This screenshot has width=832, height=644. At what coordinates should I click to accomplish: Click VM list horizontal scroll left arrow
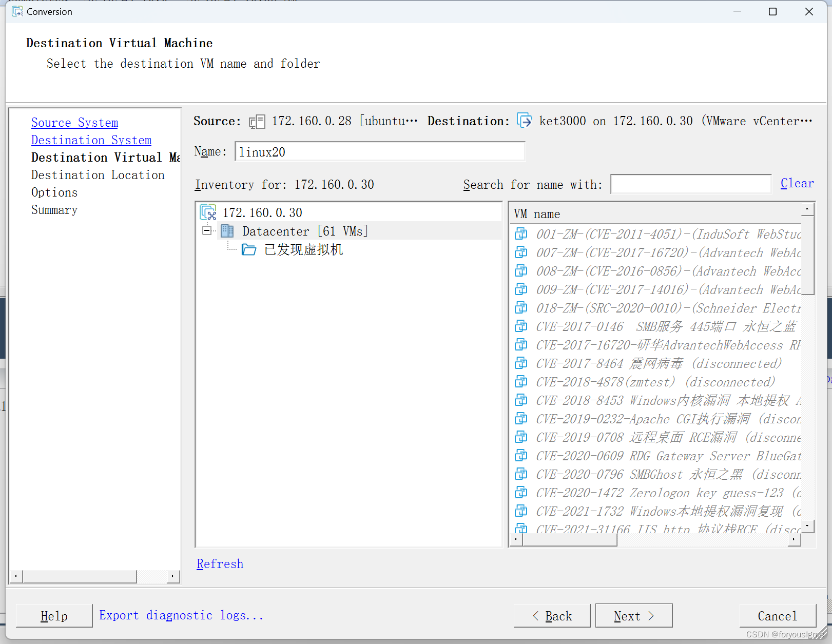tap(516, 539)
